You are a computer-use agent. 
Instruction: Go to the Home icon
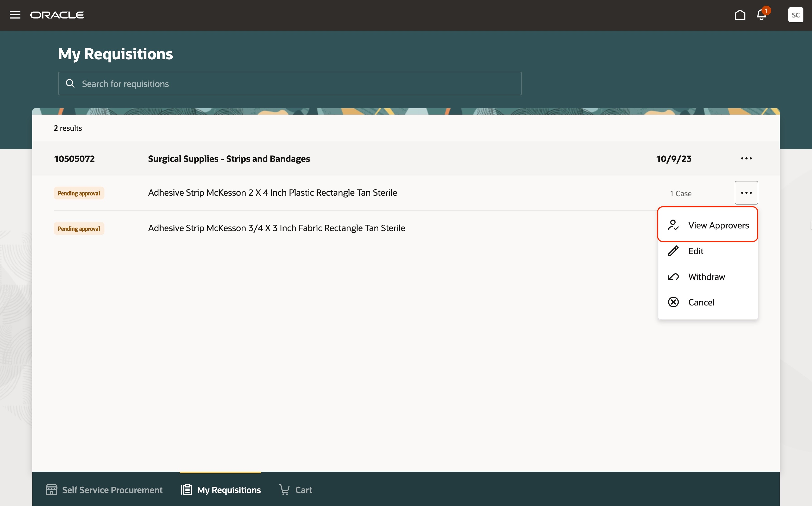point(740,15)
